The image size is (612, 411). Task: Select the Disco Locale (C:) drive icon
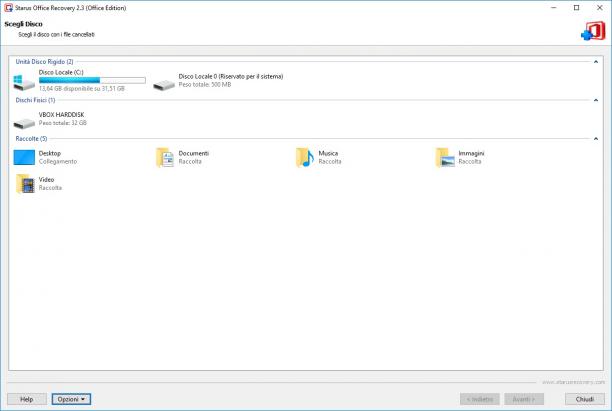24,82
